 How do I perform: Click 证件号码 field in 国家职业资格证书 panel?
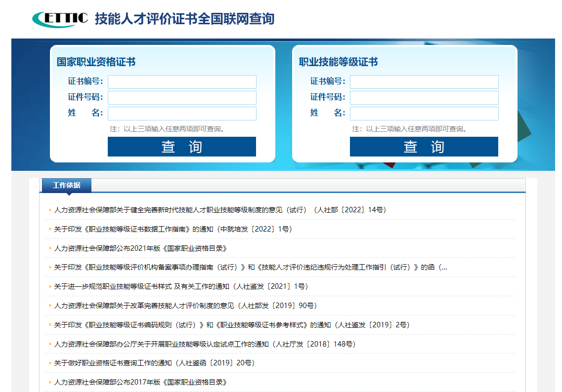point(182,97)
